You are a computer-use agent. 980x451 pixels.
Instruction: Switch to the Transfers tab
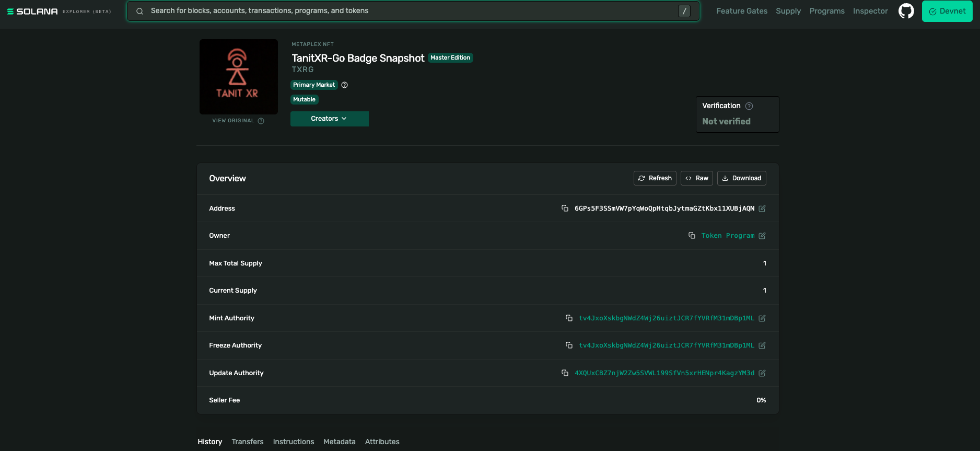point(248,442)
